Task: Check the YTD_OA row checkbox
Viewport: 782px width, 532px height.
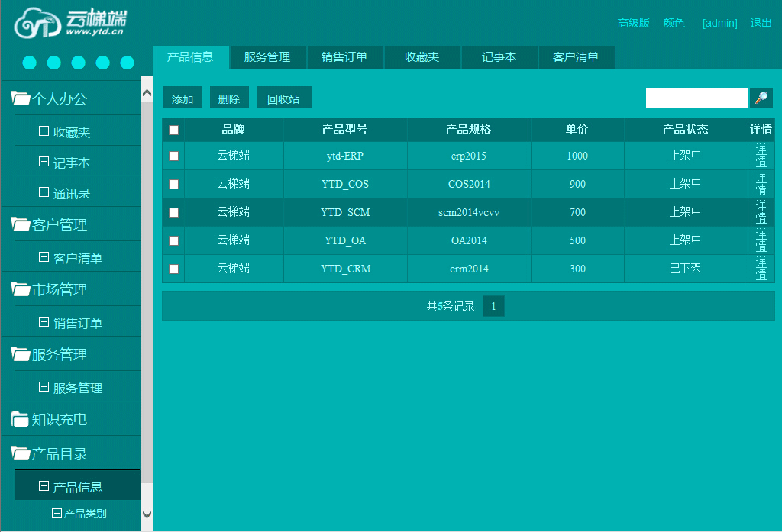Action: point(173,241)
